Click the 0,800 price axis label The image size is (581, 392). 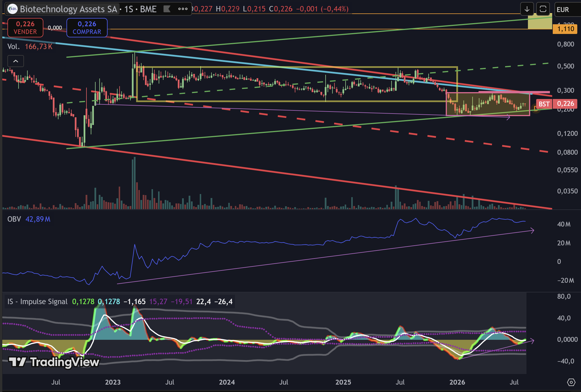click(x=566, y=44)
